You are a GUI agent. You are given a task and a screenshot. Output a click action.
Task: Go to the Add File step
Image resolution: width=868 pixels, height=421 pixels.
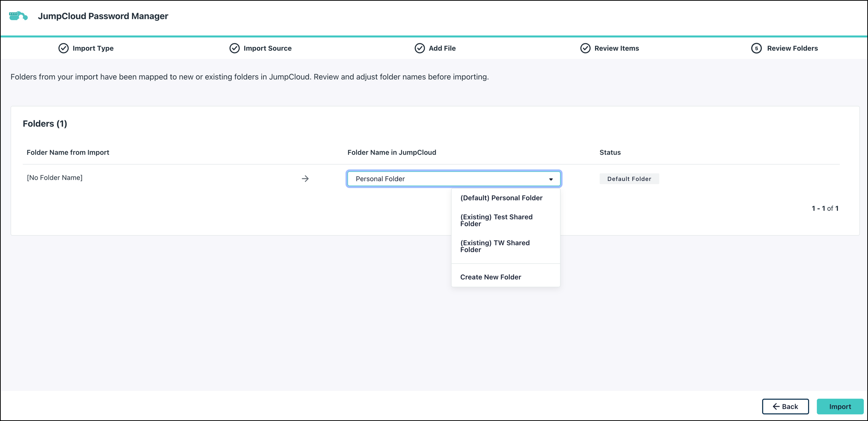pyautogui.click(x=435, y=48)
